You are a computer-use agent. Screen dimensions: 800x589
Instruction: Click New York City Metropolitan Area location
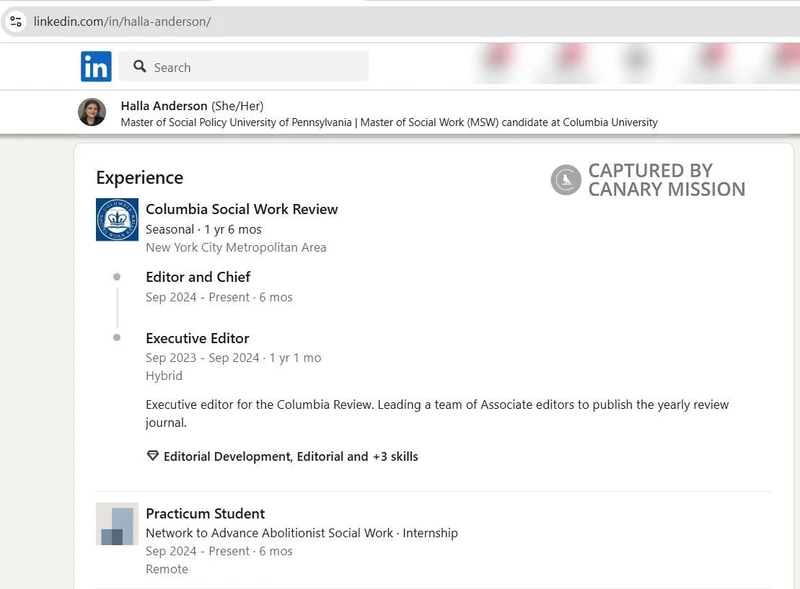pyautogui.click(x=236, y=248)
